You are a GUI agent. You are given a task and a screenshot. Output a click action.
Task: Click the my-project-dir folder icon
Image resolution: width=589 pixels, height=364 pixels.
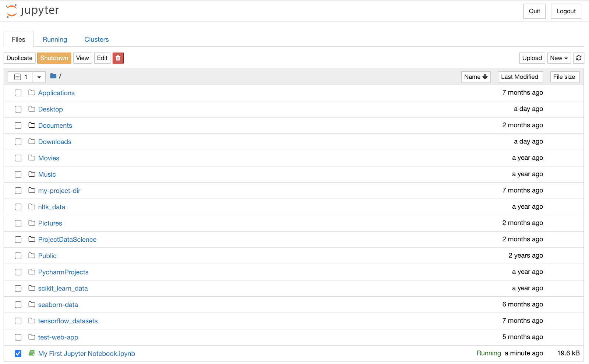coord(32,190)
